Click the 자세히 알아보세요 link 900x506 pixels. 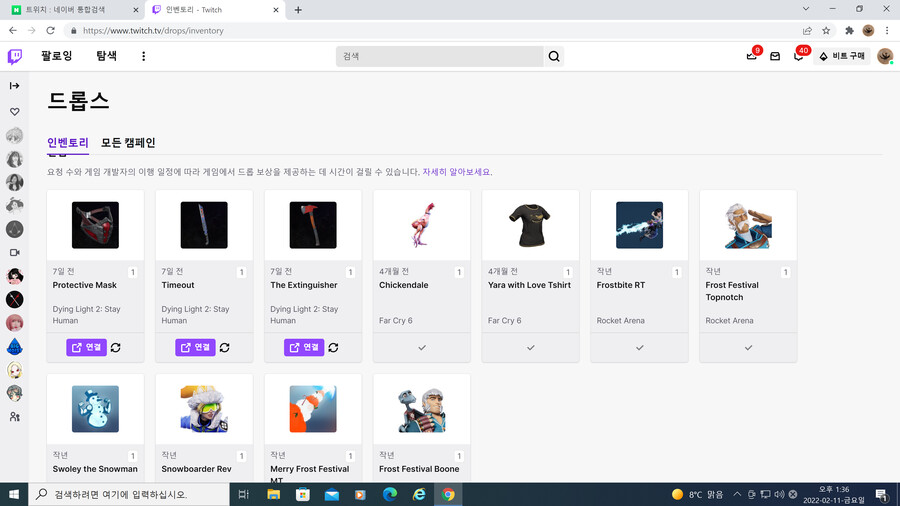pos(457,172)
